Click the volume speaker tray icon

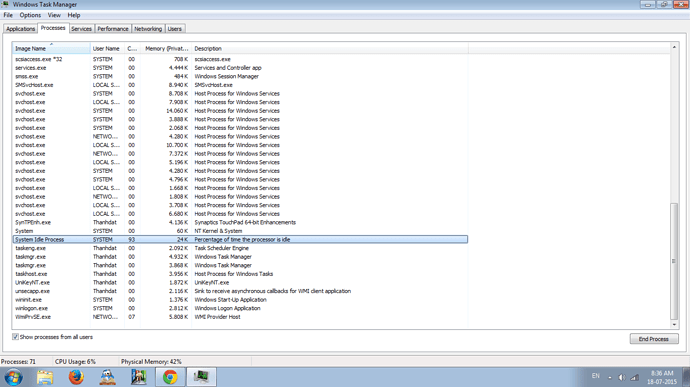tap(621, 377)
